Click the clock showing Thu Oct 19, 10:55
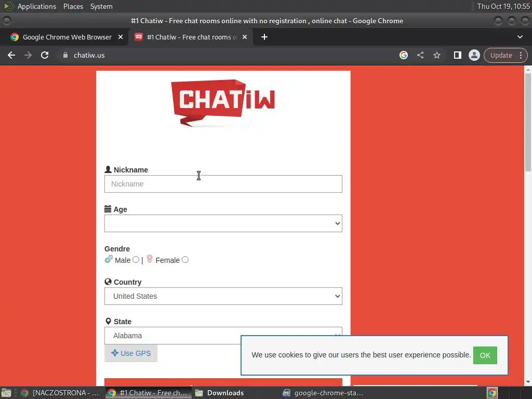 point(503,6)
